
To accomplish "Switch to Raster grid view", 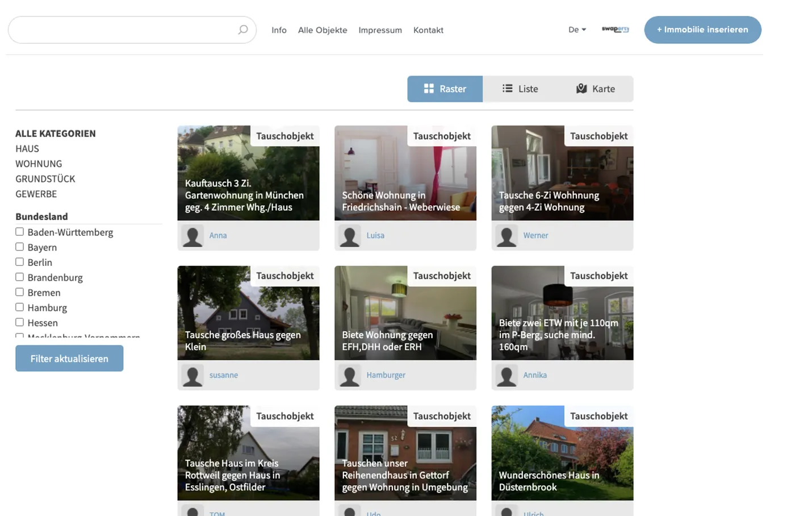I will tap(445, 89).
